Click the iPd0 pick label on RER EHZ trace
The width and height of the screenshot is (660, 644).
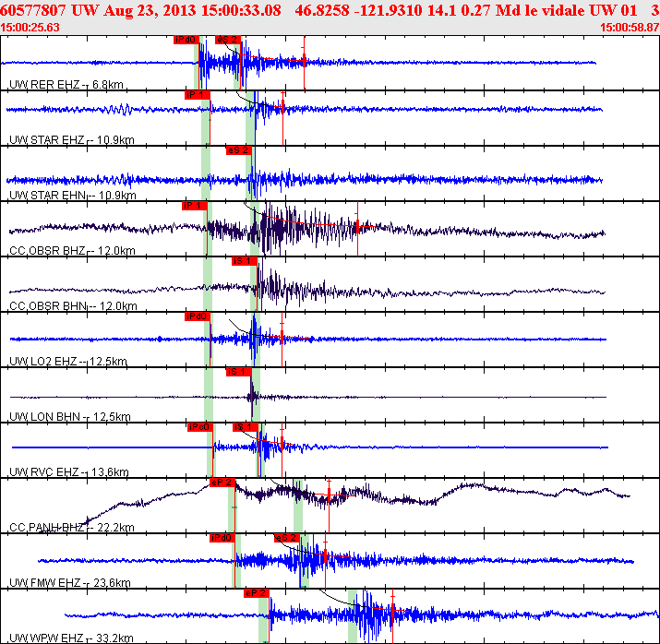click(x=186, y=40)
